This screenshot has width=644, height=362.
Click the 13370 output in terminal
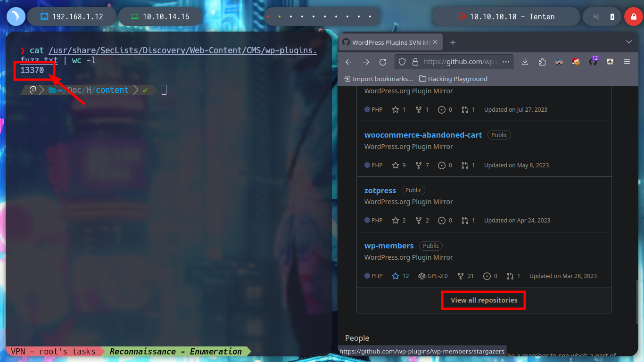[32, 70]
